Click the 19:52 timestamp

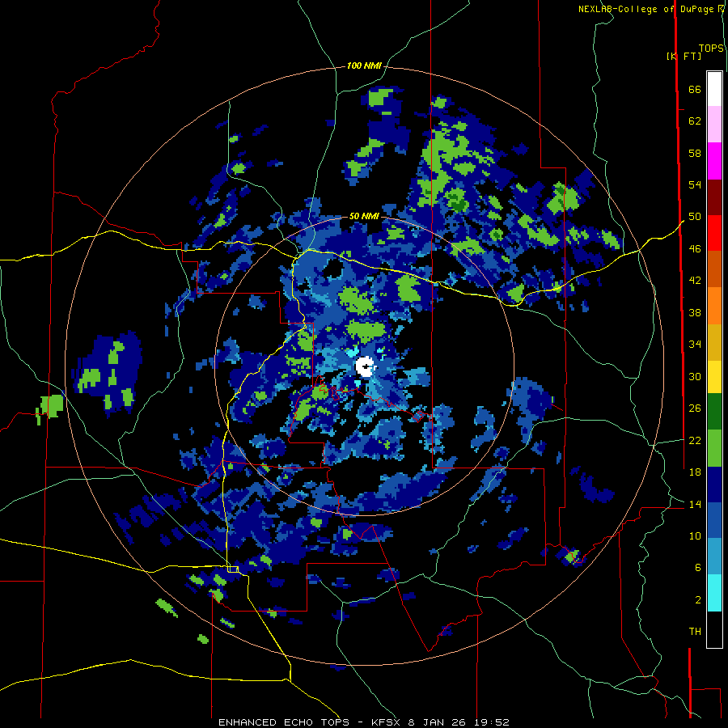tap(492, 722)
